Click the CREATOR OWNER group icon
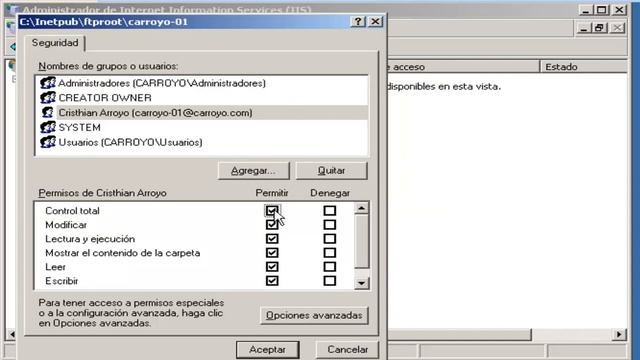640x360 pixels. (x=48, y=98)
